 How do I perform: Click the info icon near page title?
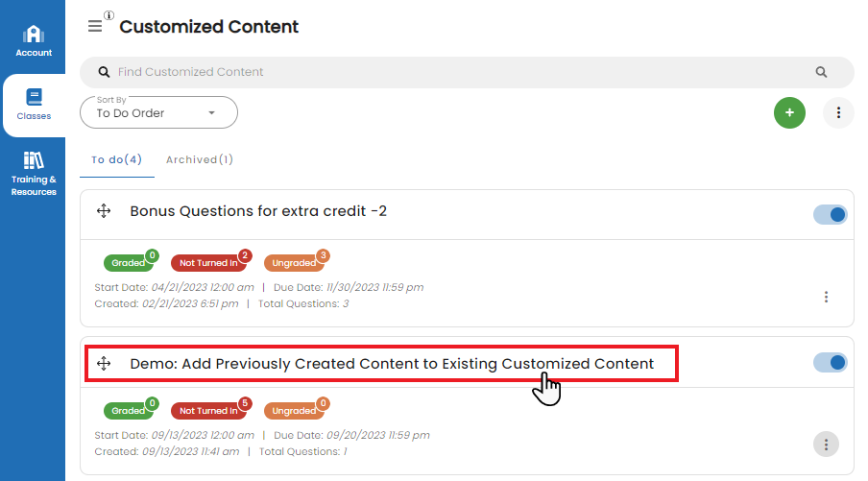[109, 15]
